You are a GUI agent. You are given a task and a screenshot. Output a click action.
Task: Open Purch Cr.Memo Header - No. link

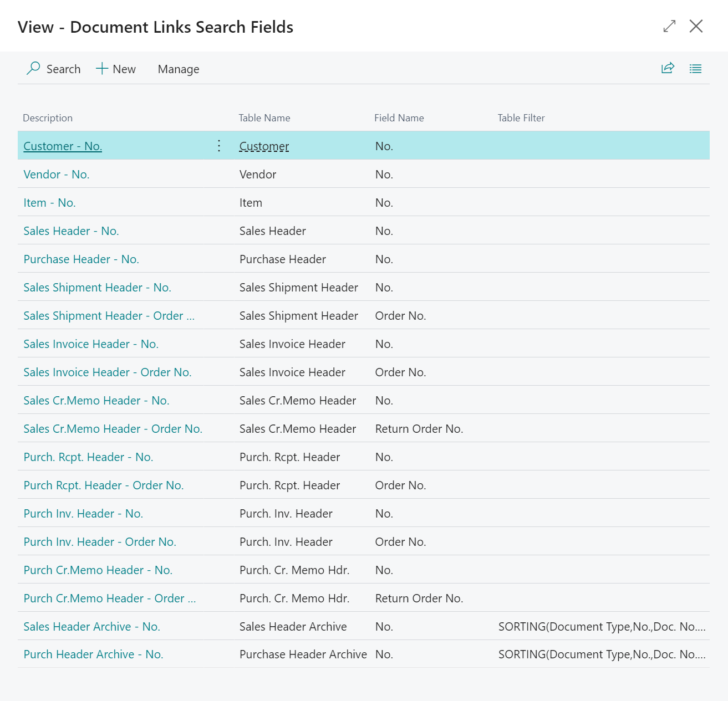click(x=98, y=570)
